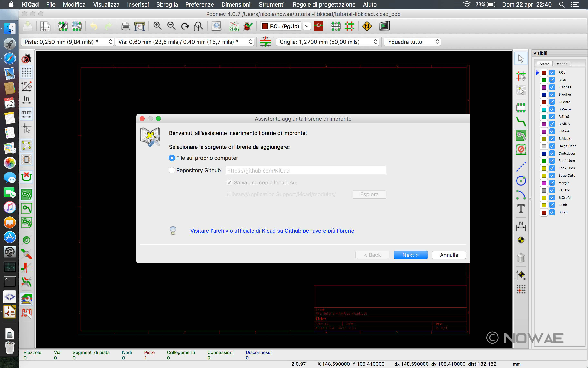Switch units to inches icon

tap(27, 100)
